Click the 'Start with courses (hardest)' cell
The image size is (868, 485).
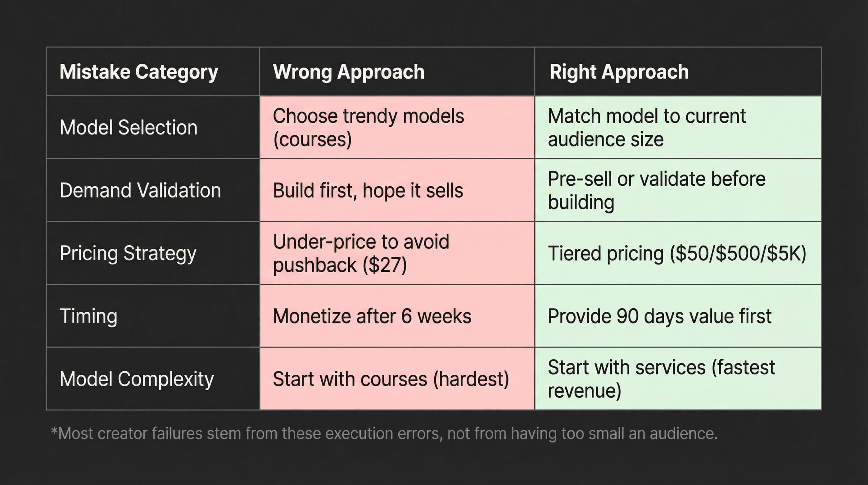tap(391, 379)
